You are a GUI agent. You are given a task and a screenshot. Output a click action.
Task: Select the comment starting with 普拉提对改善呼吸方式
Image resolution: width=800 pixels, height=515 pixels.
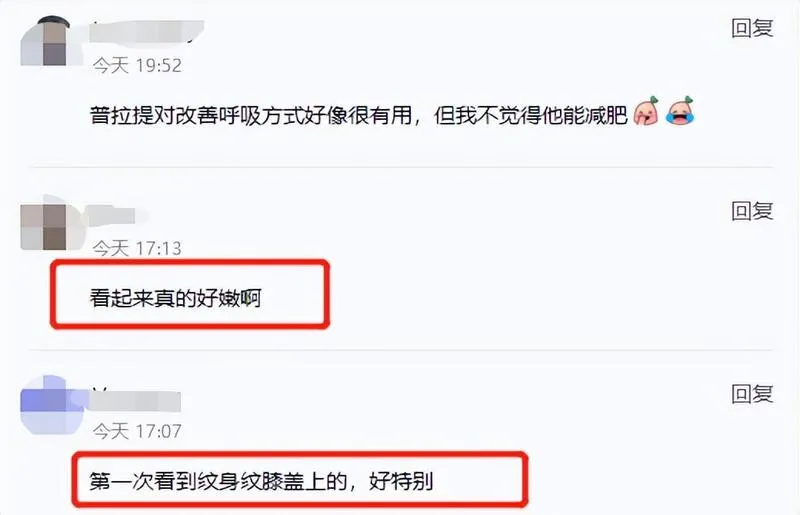coord(358,116)
